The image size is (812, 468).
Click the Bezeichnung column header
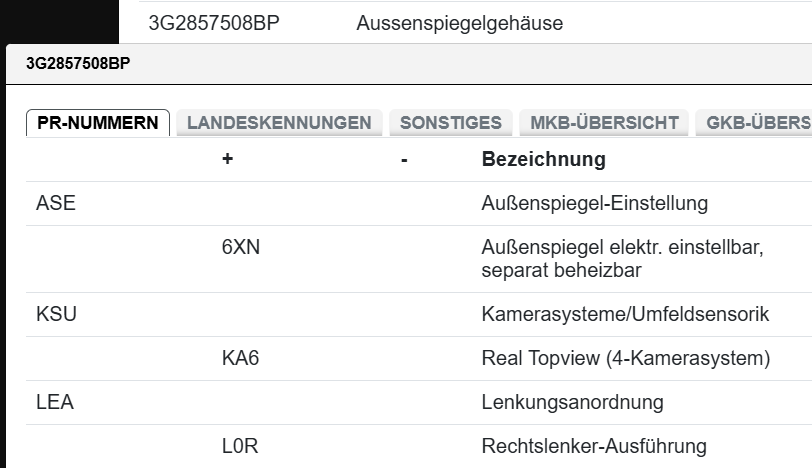pos(543,159)
